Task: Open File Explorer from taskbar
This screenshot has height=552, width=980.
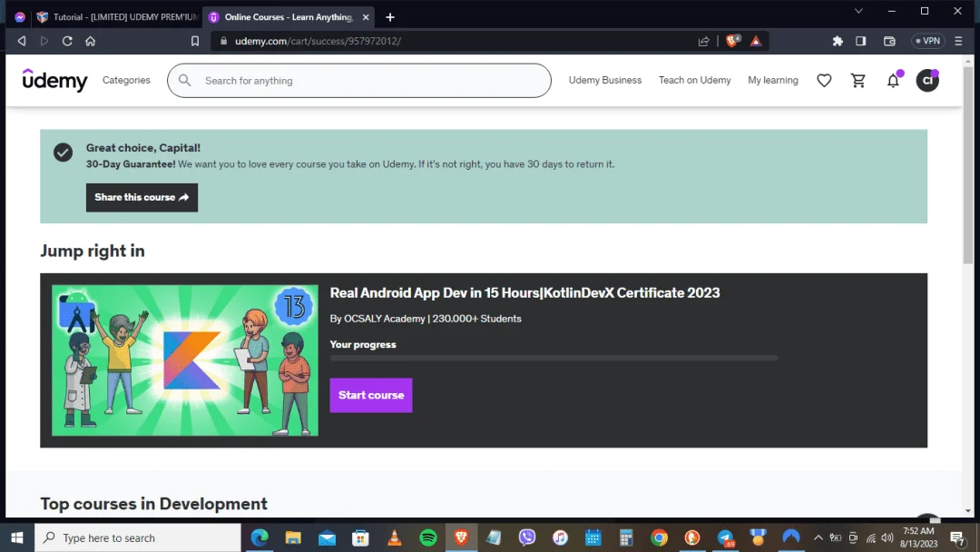Action: [293, 537]
